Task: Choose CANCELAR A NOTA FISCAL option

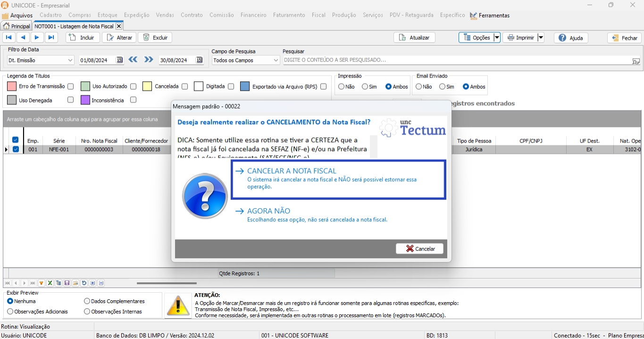Action: point(338,179)
